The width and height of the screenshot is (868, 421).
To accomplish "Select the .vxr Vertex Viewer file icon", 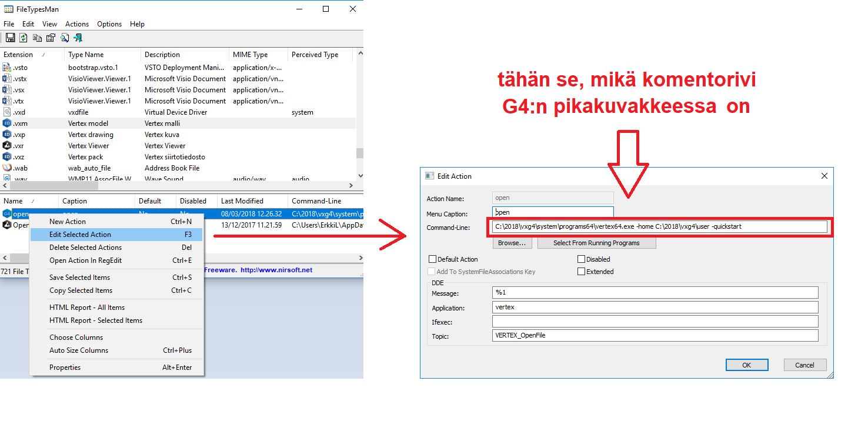I will [x=7, y=146].
